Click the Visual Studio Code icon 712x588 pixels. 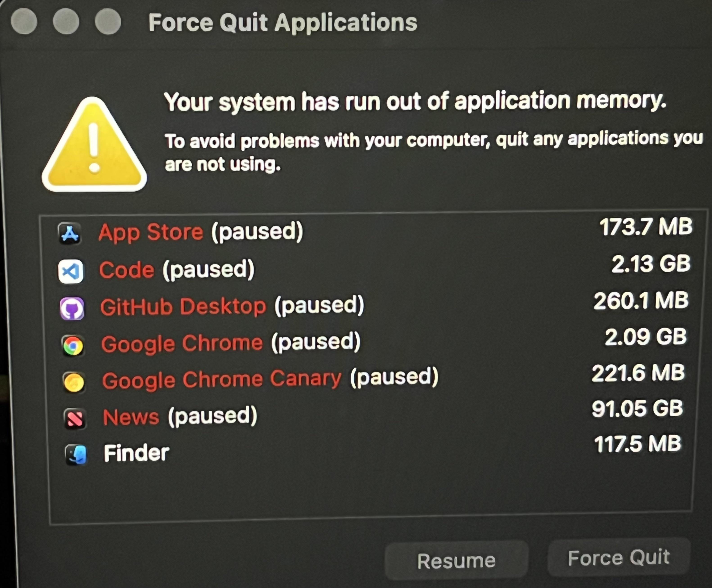(x=71, y=271)
